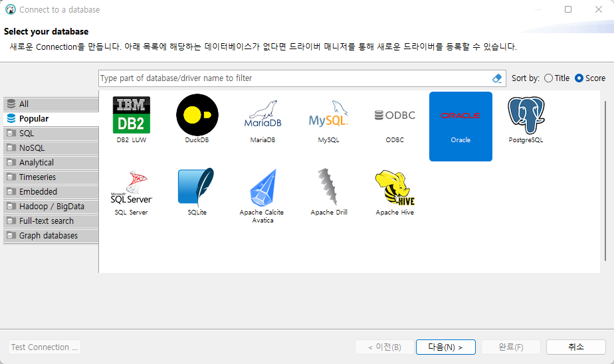Click the 완료(F) finish button
The height and width of the screenshot is (364, 614).
coord(511,347)
